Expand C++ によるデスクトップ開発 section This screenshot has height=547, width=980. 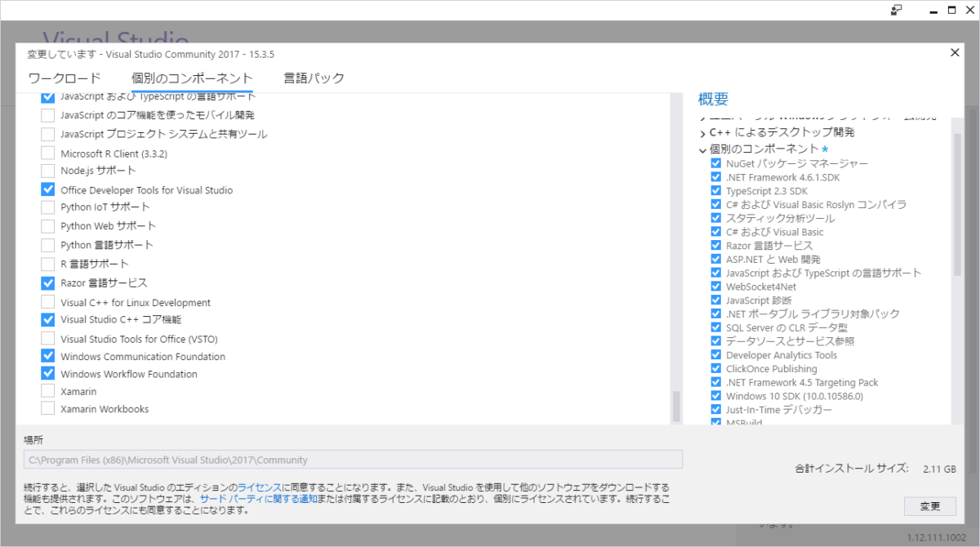coord(702,132)
